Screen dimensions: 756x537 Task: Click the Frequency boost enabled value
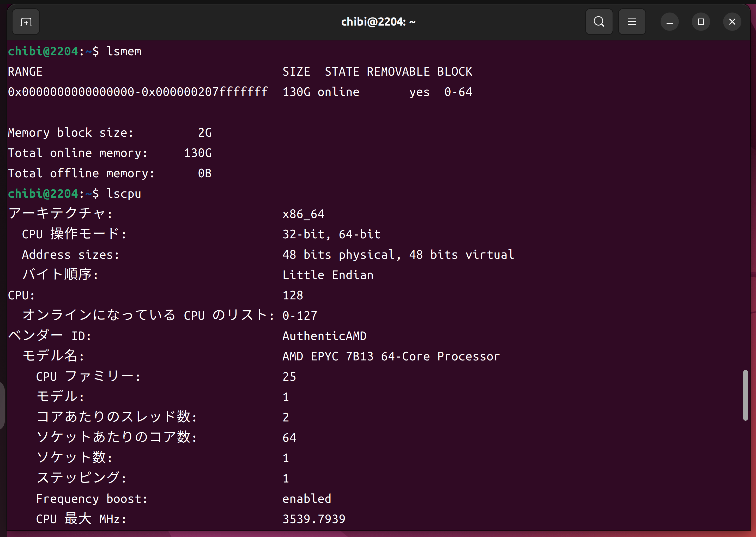pos(306,499)
